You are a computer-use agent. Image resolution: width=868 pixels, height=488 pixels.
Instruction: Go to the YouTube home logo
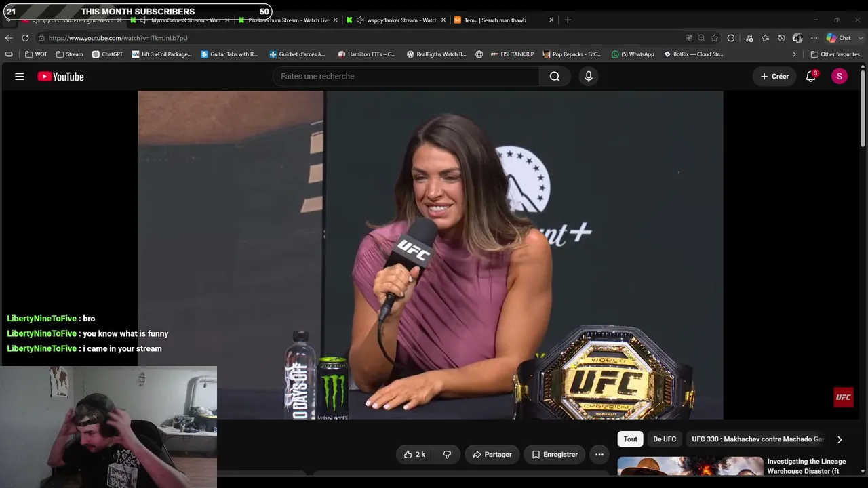click(x=60, y=77)
